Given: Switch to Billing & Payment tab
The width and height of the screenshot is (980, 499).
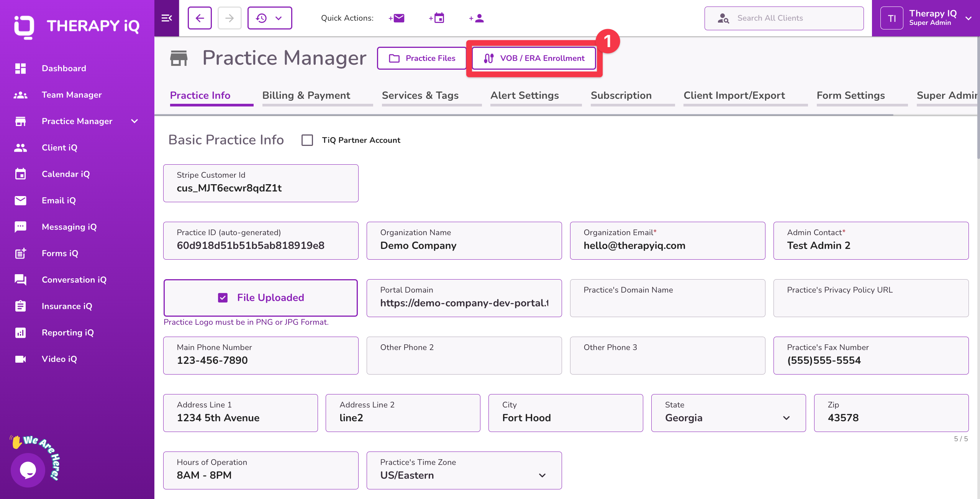Looking at the screenshot, I should 306,95.
